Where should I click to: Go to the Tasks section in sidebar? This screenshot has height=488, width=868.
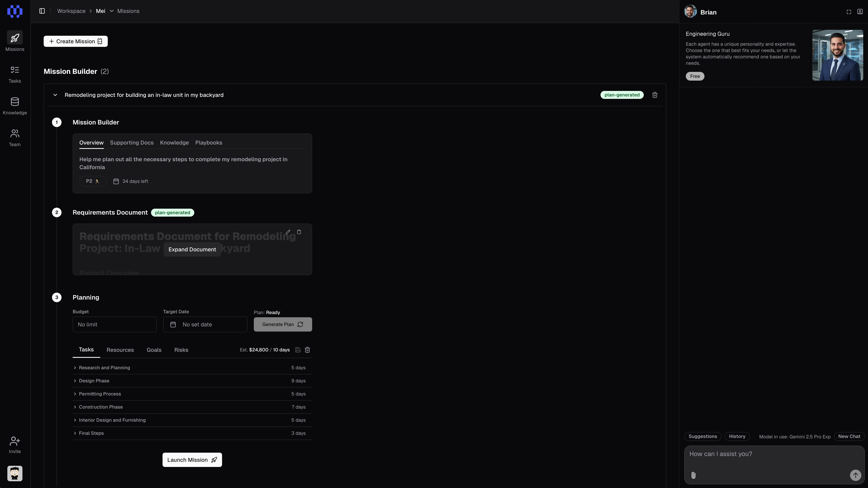coord(15,74)
